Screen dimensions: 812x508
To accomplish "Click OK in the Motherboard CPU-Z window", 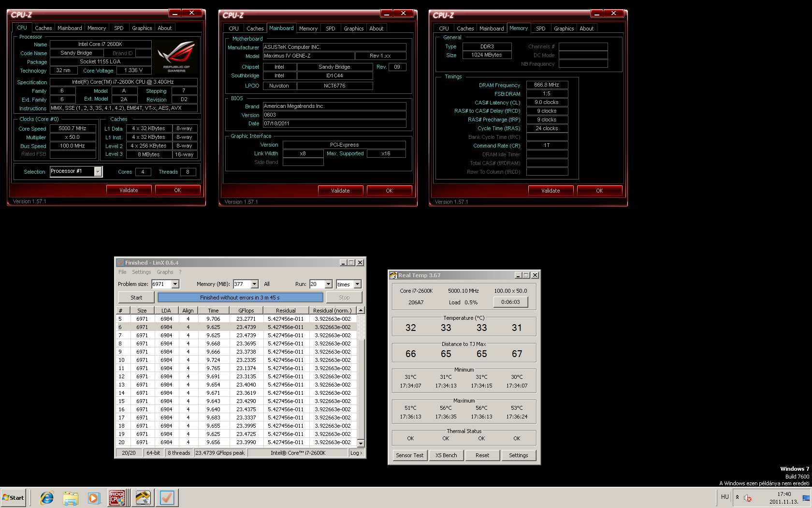I will click(389, 191).
